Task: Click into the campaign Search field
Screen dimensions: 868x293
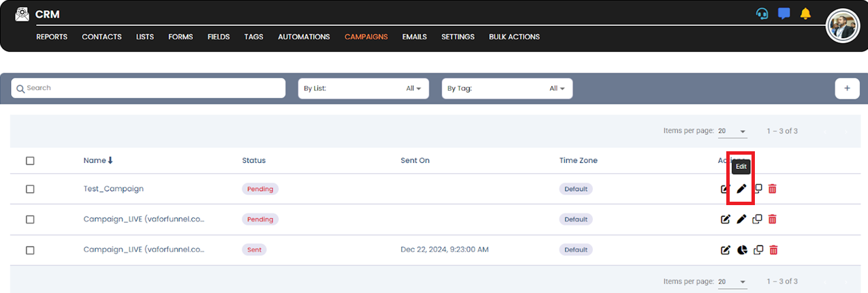Action: tap(149, 89)
